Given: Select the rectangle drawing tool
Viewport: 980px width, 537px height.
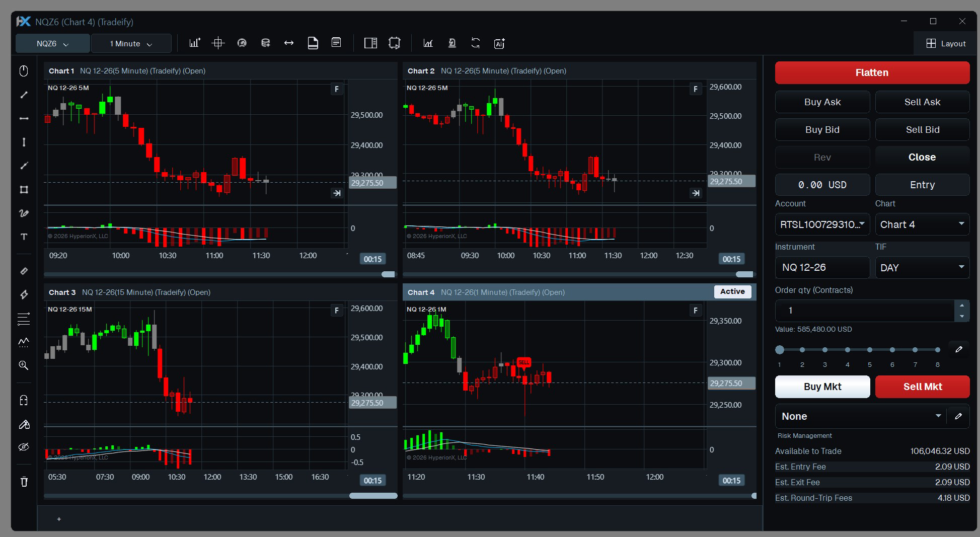Looking at the screenshot, I should click(x=24, y=190).
